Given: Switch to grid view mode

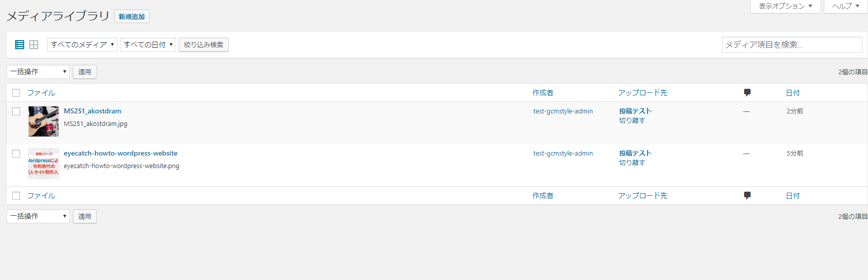Looking at the screenshot, I should [x=34, y=45].
